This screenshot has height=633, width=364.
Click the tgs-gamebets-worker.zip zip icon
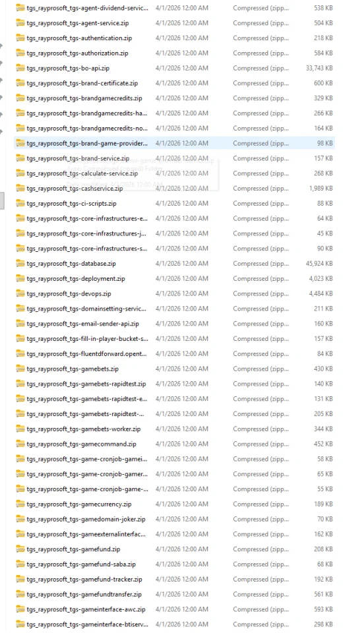coord(20,429)
